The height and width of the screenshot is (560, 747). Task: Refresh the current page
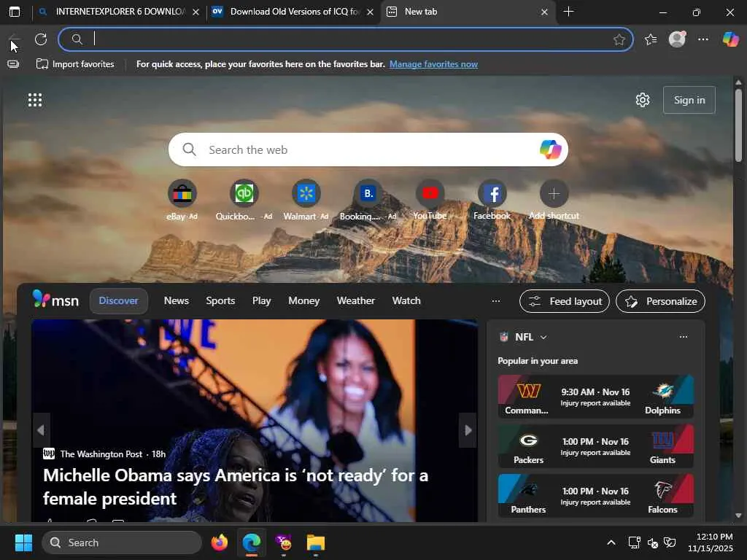[41, 39]
